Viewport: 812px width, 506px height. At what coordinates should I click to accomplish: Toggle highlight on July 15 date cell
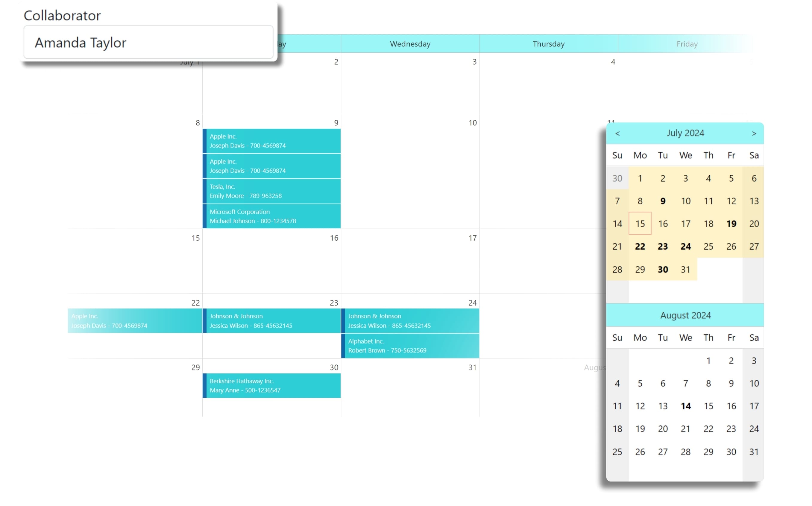(640, 224)
